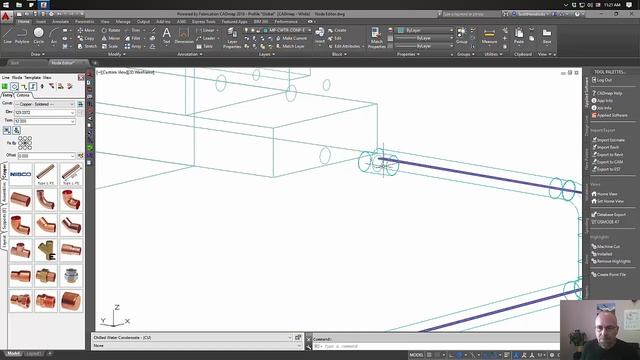Image resolution: width=640 pixels, height=360 pixels.
Task: Click Match Properties tool
Action: point(376,38)
